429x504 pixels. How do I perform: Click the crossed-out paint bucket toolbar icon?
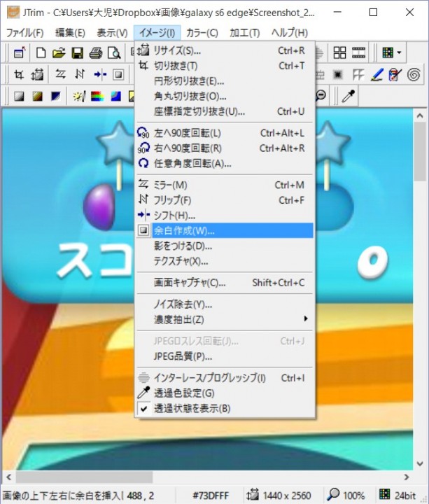[395, 75]
